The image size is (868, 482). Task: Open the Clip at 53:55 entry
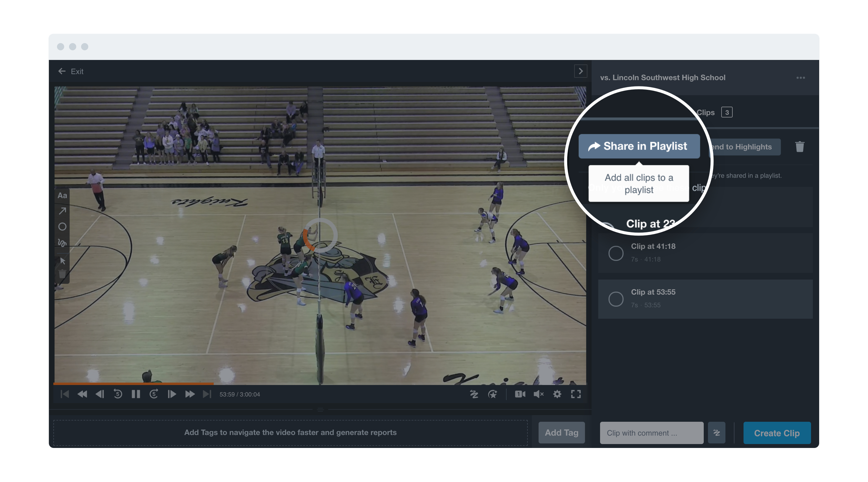coord(705,299)
